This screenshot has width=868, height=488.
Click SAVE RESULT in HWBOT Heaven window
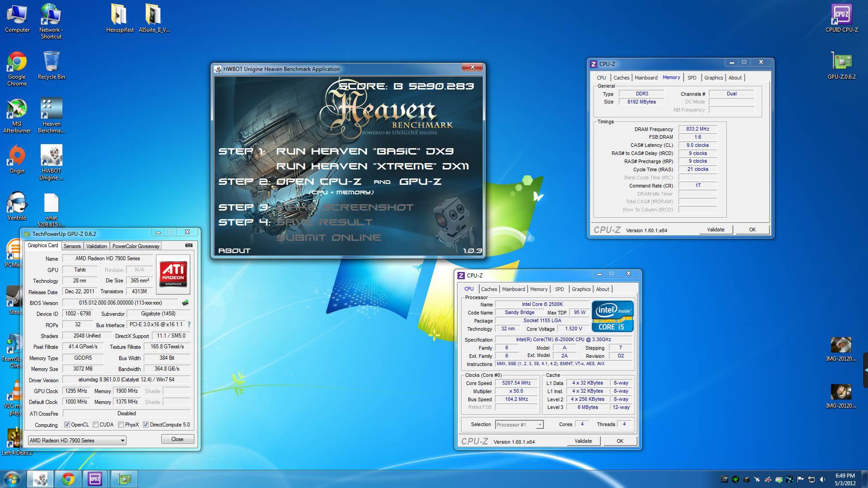point(324,222)
